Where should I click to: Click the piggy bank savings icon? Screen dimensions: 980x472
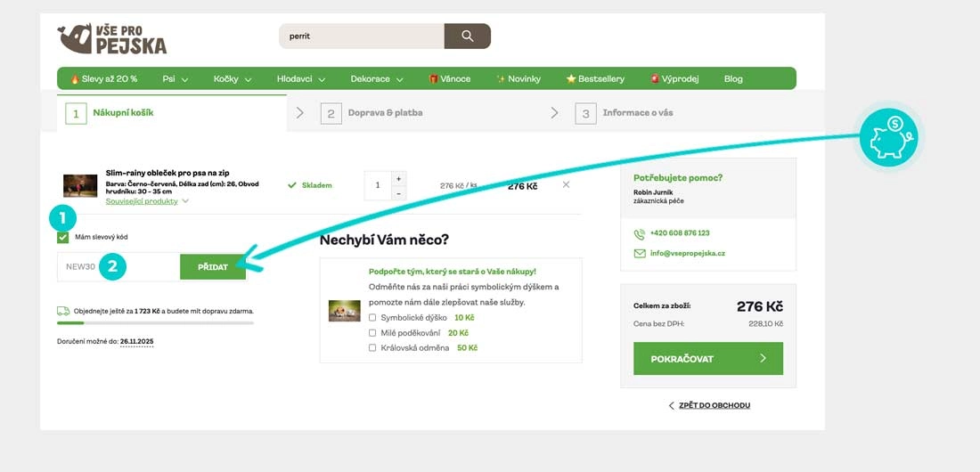point(887,137)
